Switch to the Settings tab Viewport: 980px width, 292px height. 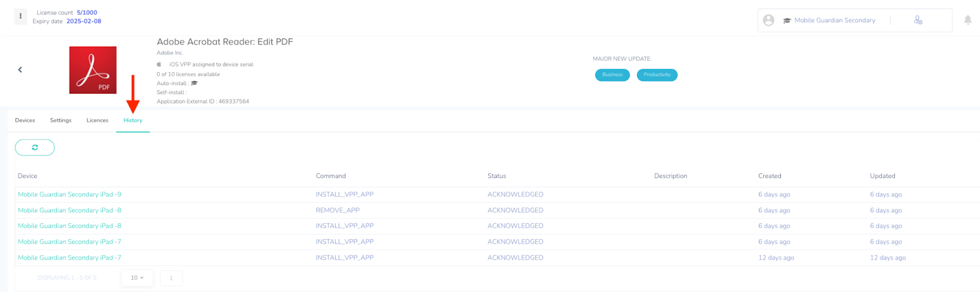[x=61, y=121]
